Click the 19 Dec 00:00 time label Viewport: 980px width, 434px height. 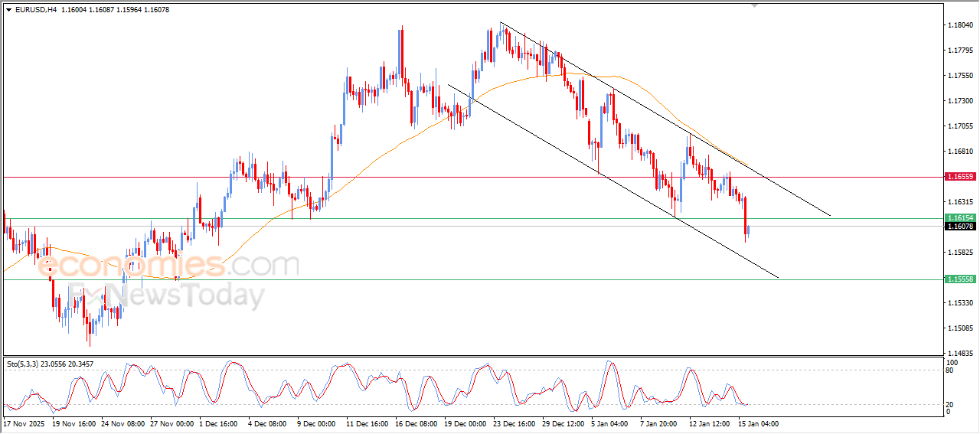466,423
